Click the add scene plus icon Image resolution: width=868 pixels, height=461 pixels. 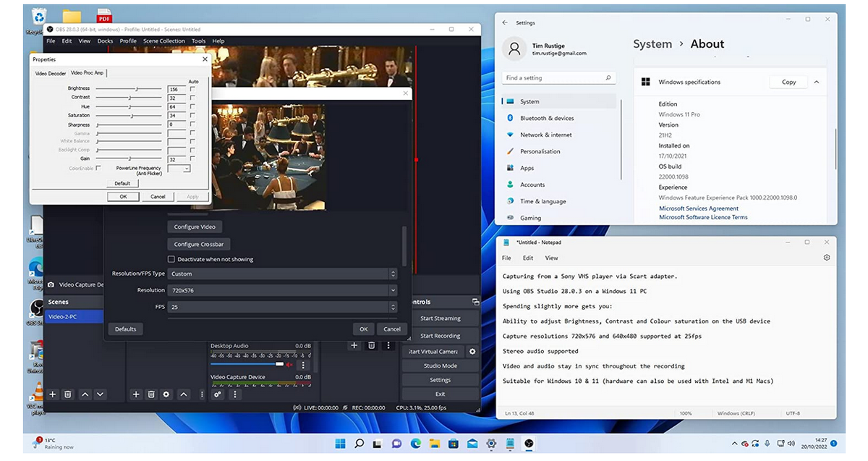tap(53, 394)
